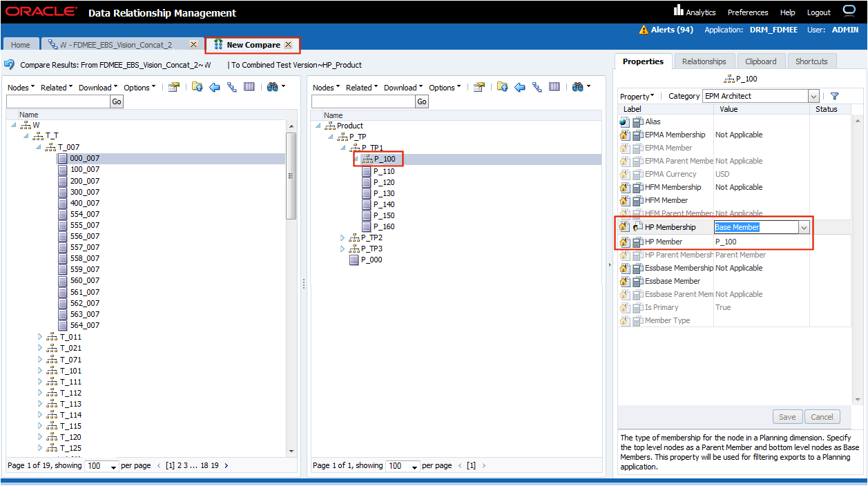Click the compare results icon beside the header
This screenshot has width=868, height=486.
[x=10, y=65]
